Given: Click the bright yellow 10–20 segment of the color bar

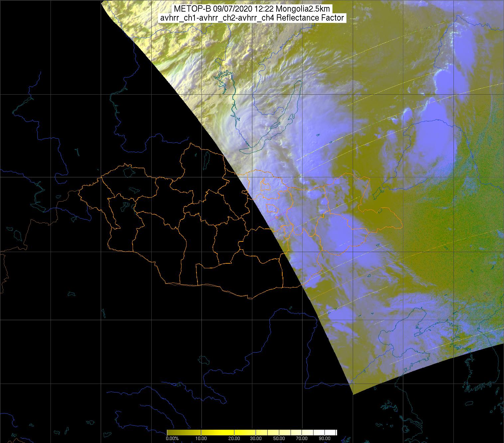Looking at the screenshot, I should (217, 433).
